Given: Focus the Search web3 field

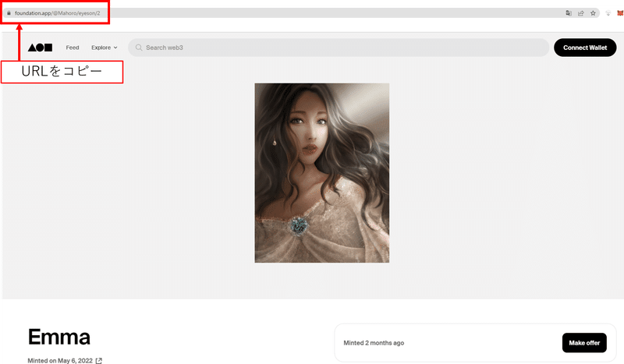Looking at the screenshot, I should tap(339, 48).
